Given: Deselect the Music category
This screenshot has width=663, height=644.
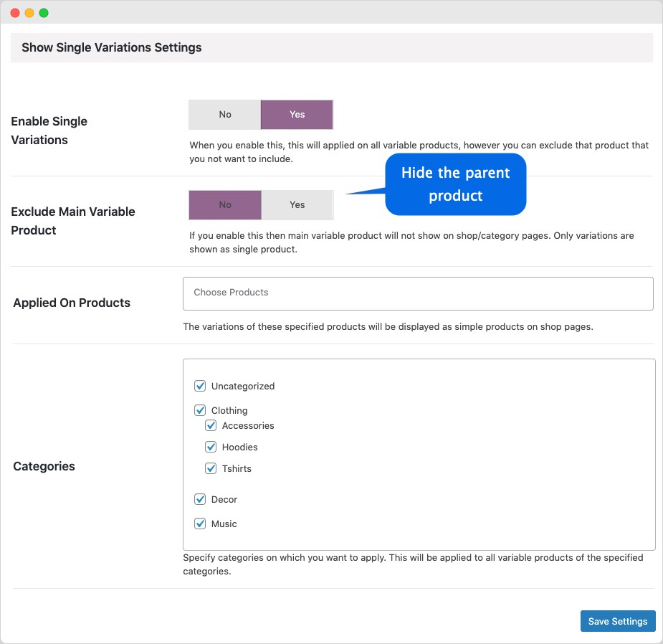Looking at the screenshot, I should tap(200, 524).
